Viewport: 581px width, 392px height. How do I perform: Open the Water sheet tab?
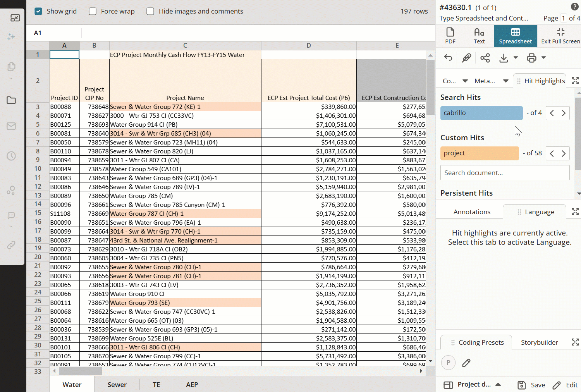click(72, 384)
